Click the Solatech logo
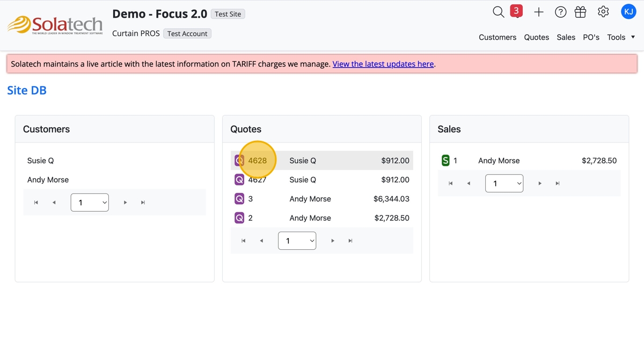644x360 pixels. [55, 25]
